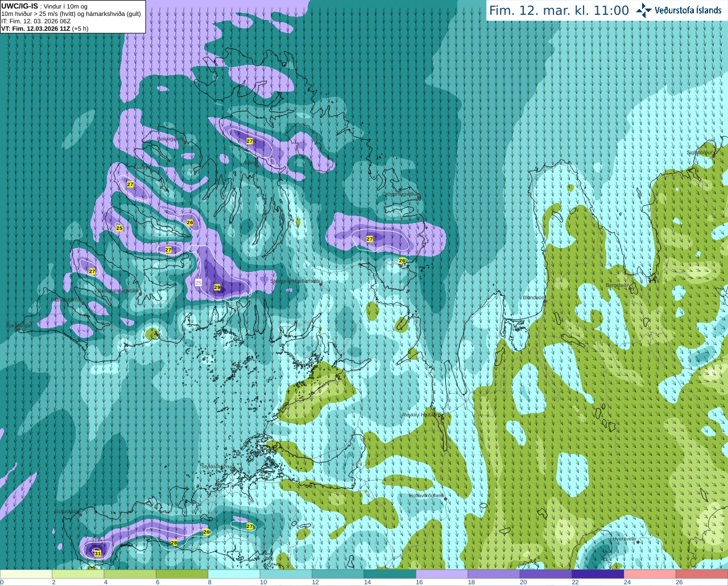Pick the 2–4 m/s light green legend swatch
728x586 pixels.
[x=78, y=574]
